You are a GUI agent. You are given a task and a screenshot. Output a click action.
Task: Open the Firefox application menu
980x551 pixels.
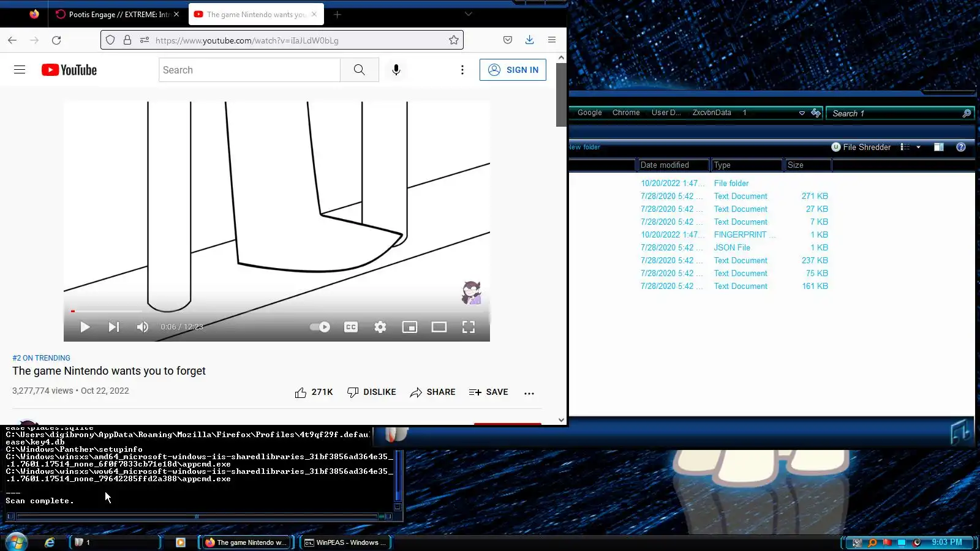click(552, 40)
